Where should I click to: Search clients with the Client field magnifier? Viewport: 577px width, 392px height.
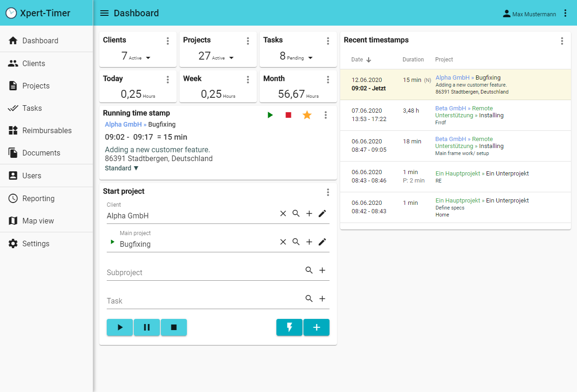click(x=296, y=213)
